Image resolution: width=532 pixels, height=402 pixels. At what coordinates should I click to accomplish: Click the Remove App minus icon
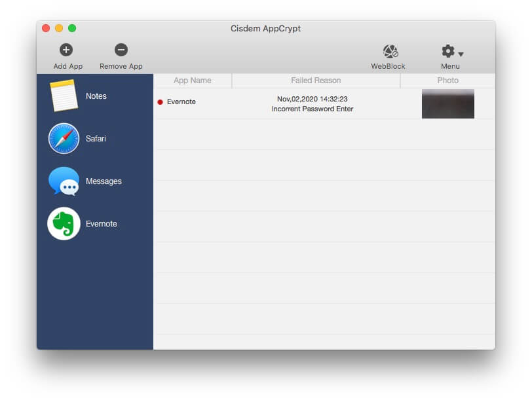pyautogui.click(x=121, y=50)
